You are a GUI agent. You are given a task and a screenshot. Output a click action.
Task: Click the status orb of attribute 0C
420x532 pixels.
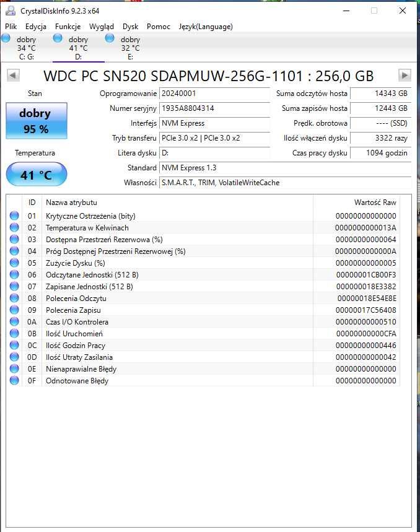coord(14,345)
